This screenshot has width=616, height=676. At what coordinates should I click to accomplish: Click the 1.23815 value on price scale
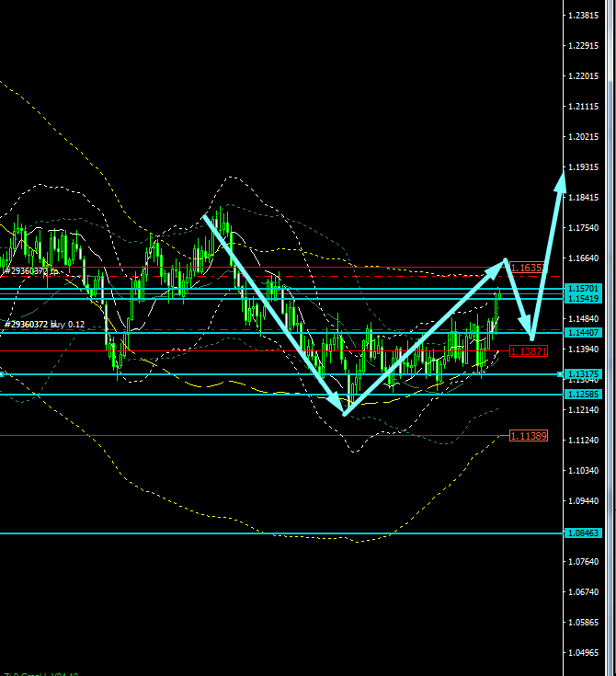[585, 16]
